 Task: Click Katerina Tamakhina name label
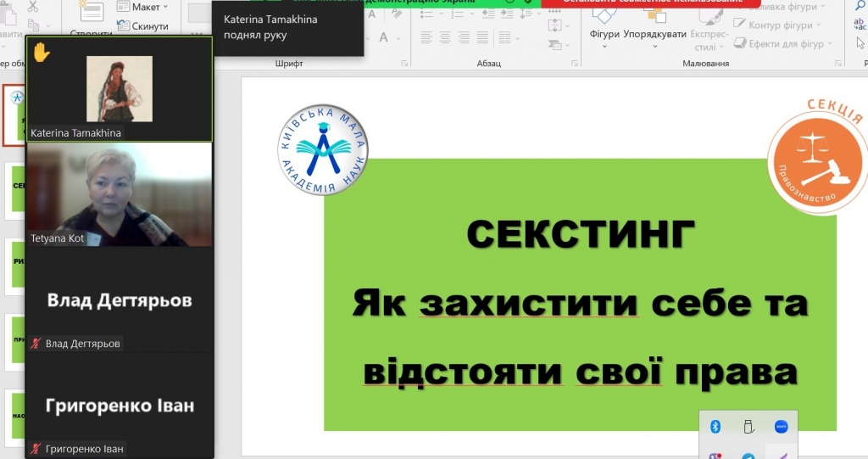click(x=75, y=133)
